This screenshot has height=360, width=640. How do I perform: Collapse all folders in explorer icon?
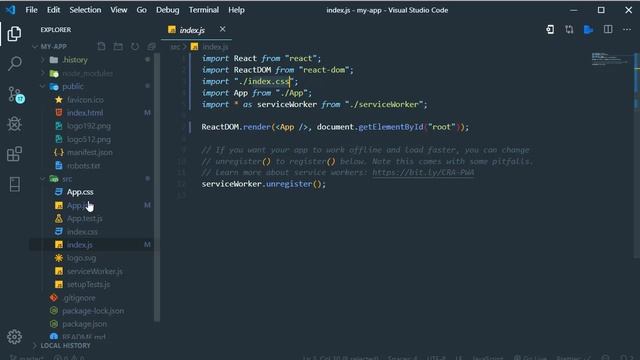pos(151,47)
